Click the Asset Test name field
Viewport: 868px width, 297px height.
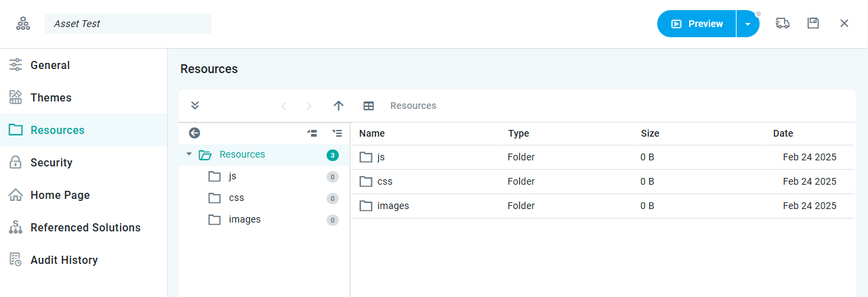tap(127, 24)
